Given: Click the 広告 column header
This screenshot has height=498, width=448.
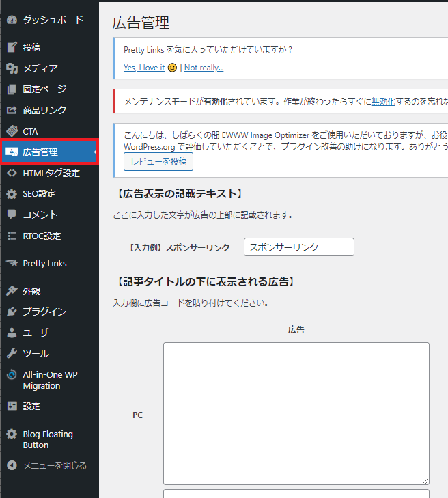Looking at the screenshot, I should click(x=296, y=330).
